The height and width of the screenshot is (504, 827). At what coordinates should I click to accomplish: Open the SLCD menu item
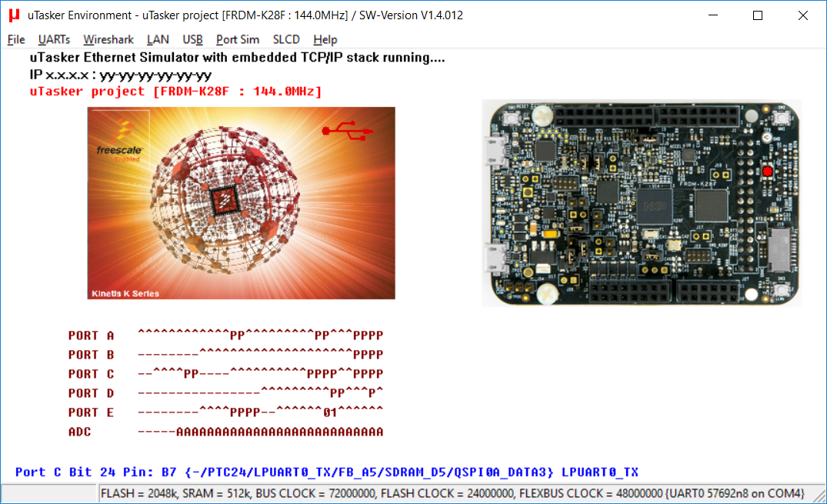[286, 39]
